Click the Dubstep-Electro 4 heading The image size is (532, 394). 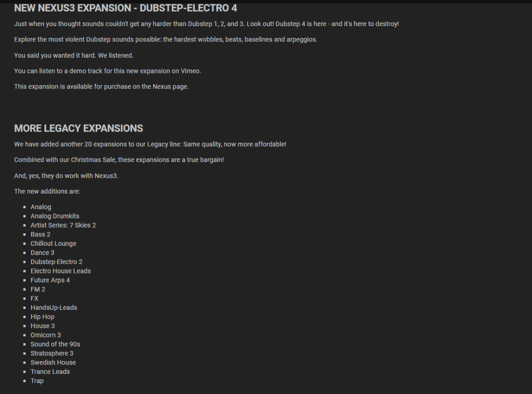tap(126, 8)
